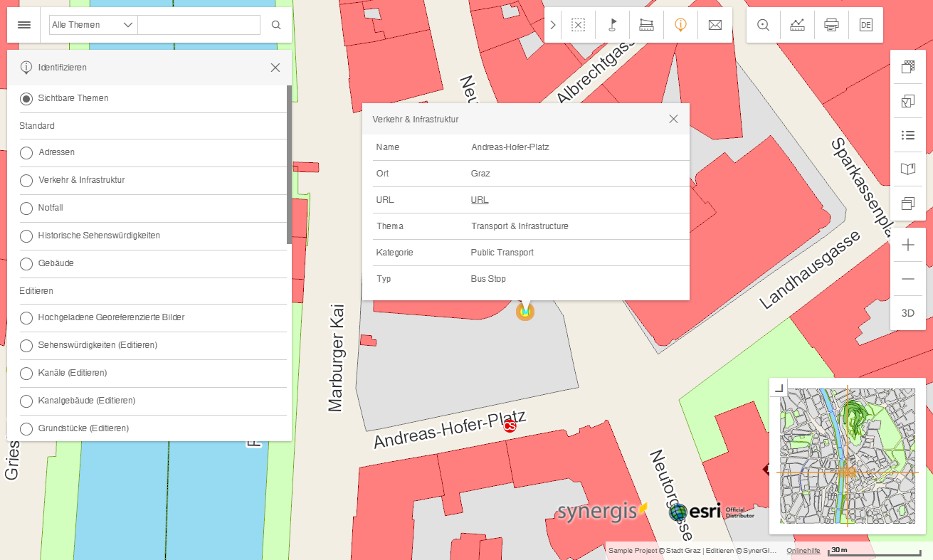Open the Alle Themen dropdown
The width and height of the screenshot is (933, 560).
(93, 24)
